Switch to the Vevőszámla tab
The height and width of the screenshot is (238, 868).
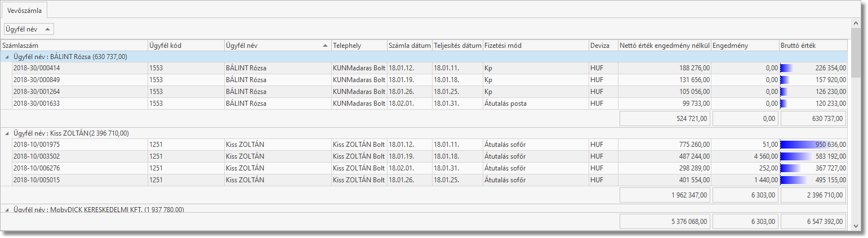click(24, 10)
